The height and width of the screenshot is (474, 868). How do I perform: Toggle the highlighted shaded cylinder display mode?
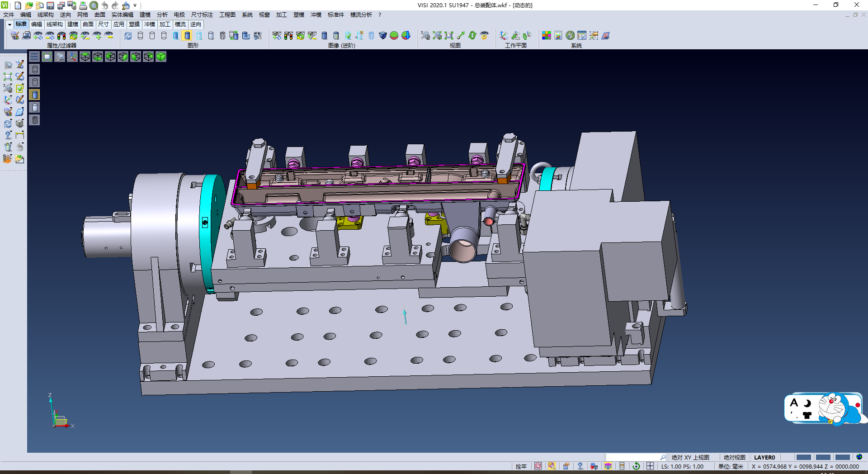(188, 35)
